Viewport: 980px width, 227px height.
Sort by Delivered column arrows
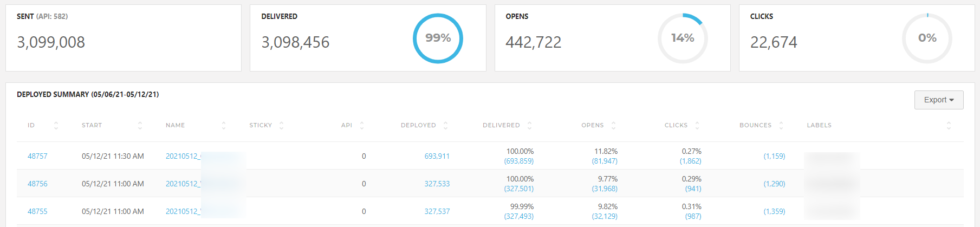click(x=529, y=126)
